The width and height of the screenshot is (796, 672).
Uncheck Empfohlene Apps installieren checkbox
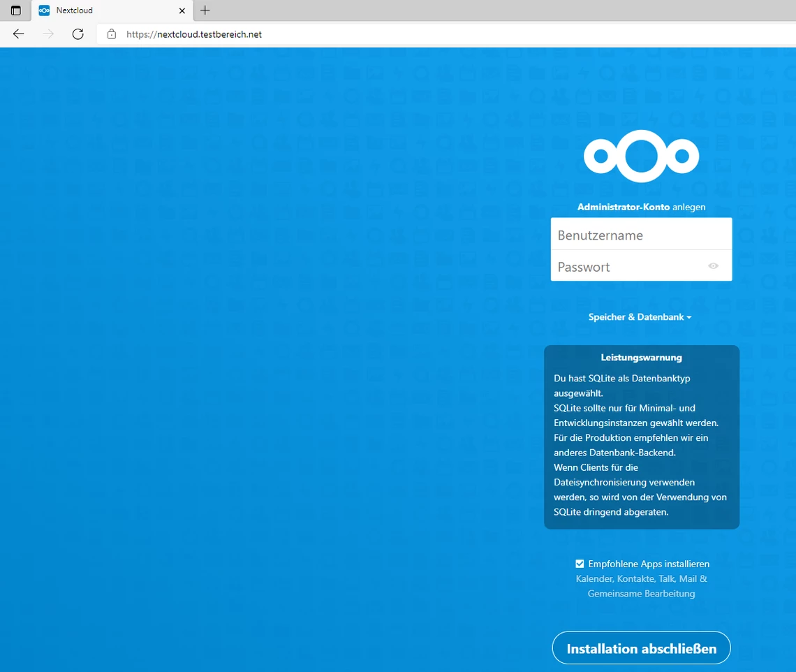pos(580,564)
